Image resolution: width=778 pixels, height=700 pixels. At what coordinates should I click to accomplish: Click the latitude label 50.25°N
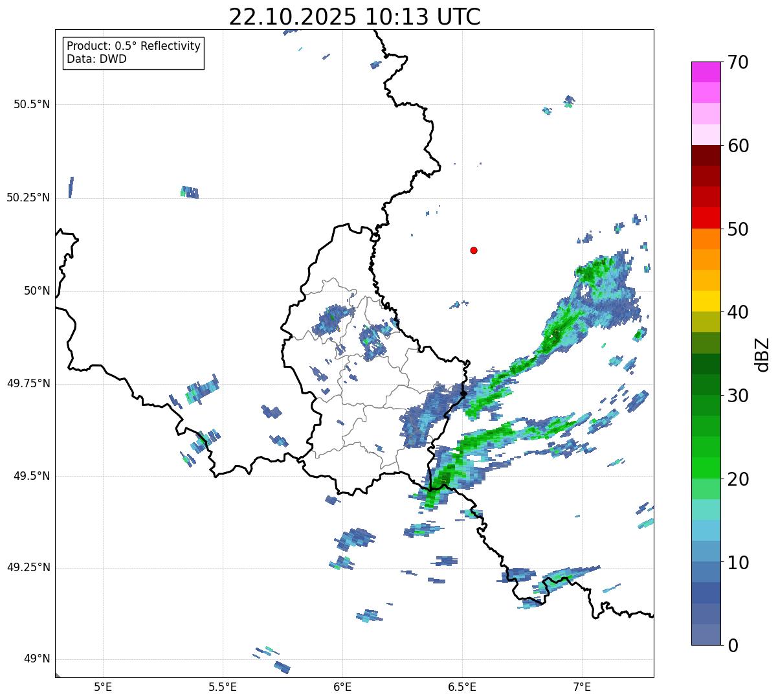(28, 198)
